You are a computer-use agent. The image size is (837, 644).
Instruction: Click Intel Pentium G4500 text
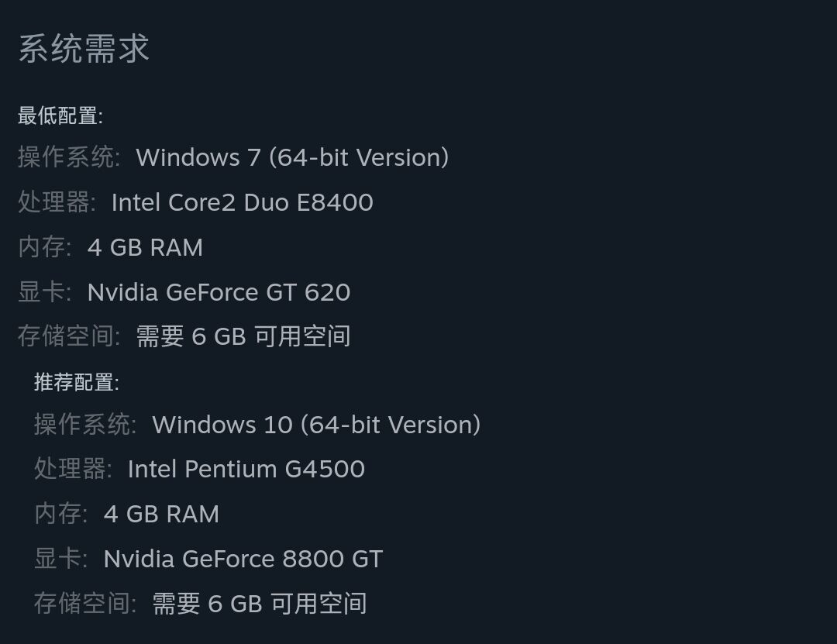coord(246,470)
